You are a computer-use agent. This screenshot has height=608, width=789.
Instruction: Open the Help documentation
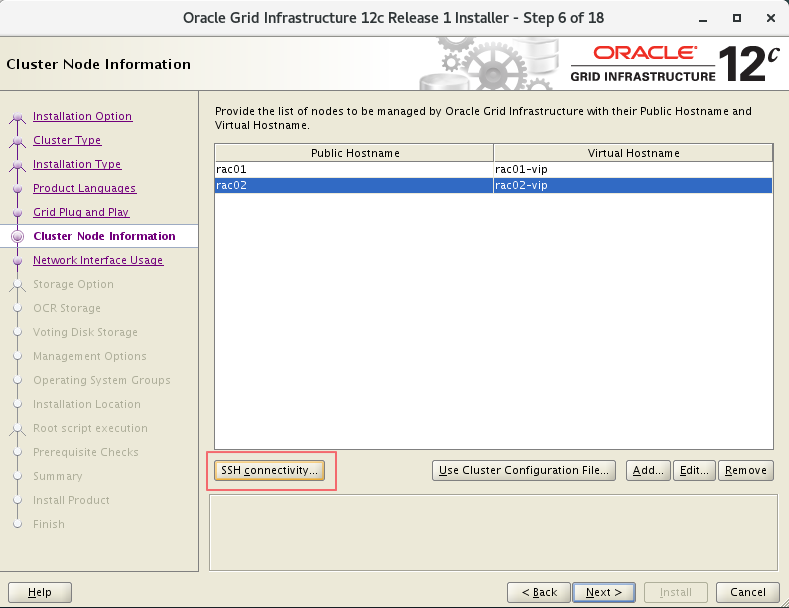tap(40, 592)
